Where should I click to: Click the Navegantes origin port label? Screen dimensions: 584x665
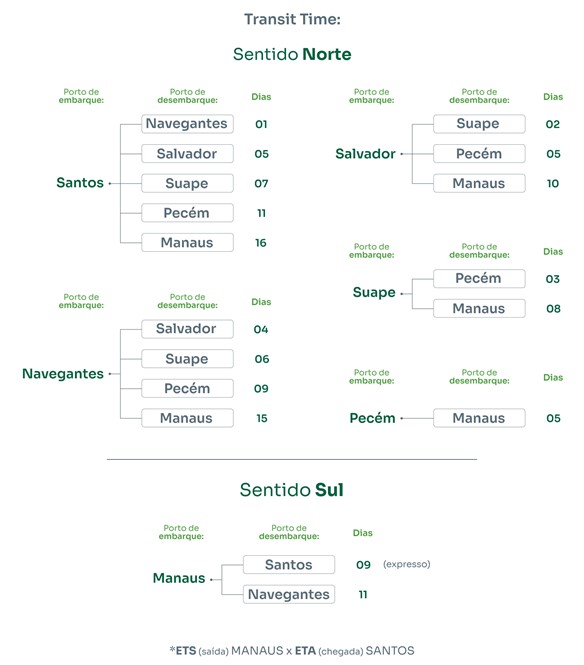[63, 374]
